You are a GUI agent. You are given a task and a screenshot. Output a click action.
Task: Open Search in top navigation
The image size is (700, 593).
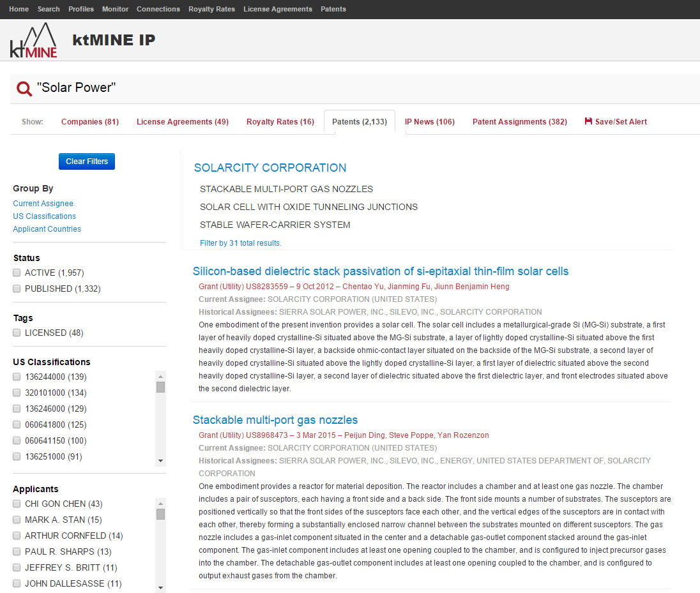pos(49,9)
